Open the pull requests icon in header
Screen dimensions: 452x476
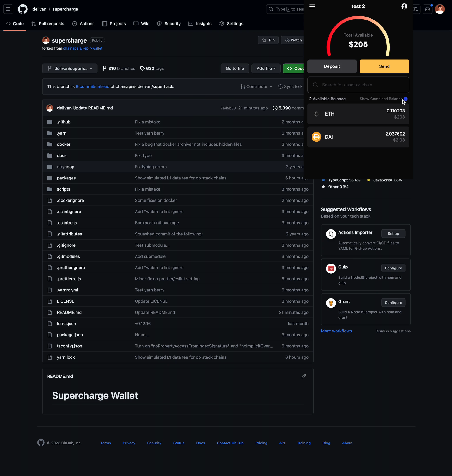pos(416,9)
